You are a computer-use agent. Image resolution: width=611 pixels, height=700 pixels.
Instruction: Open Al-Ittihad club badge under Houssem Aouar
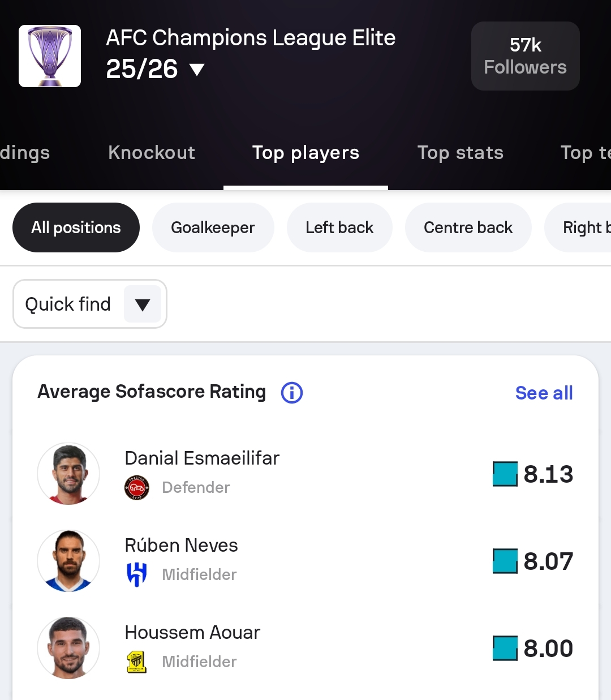tap(137, 662)
